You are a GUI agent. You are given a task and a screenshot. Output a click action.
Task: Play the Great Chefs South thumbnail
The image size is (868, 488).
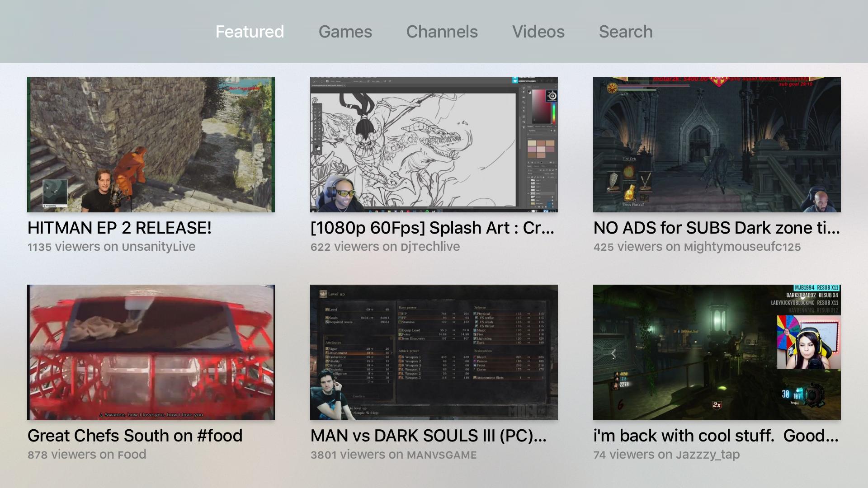151,352
